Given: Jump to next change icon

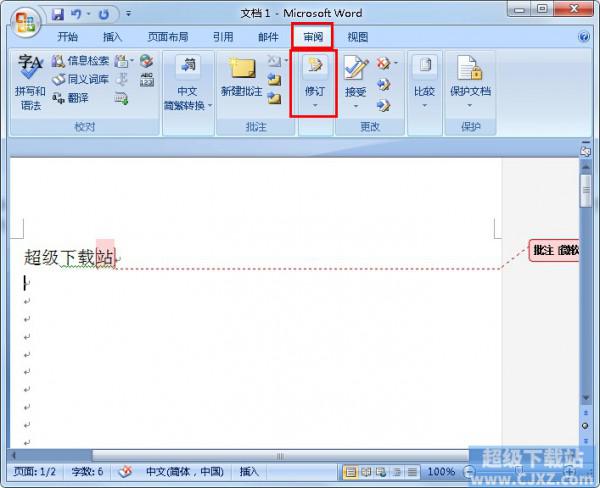Looking at the screenshot, I should point(383,105).
